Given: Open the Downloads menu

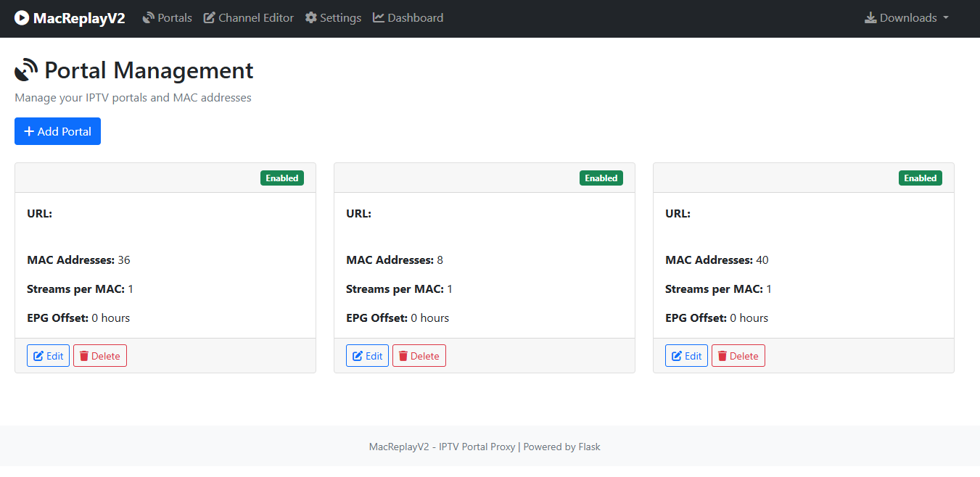Looking at the screenshot, I should click(x=907, y=17).
